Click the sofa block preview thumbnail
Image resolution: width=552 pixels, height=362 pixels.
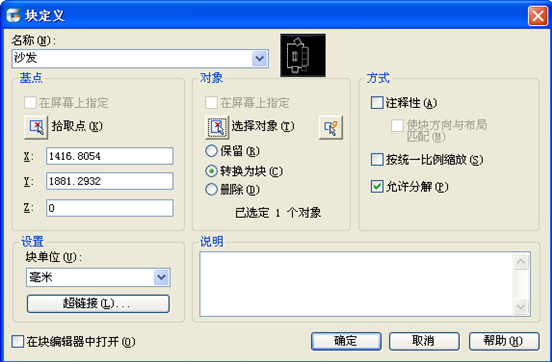(x=303, y=55)
